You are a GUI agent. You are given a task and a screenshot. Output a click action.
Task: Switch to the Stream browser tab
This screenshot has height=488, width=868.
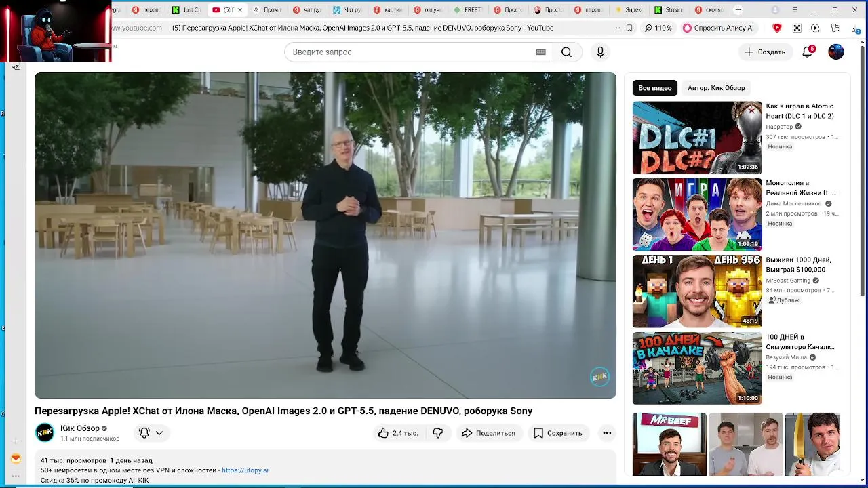tap(668, 10)
